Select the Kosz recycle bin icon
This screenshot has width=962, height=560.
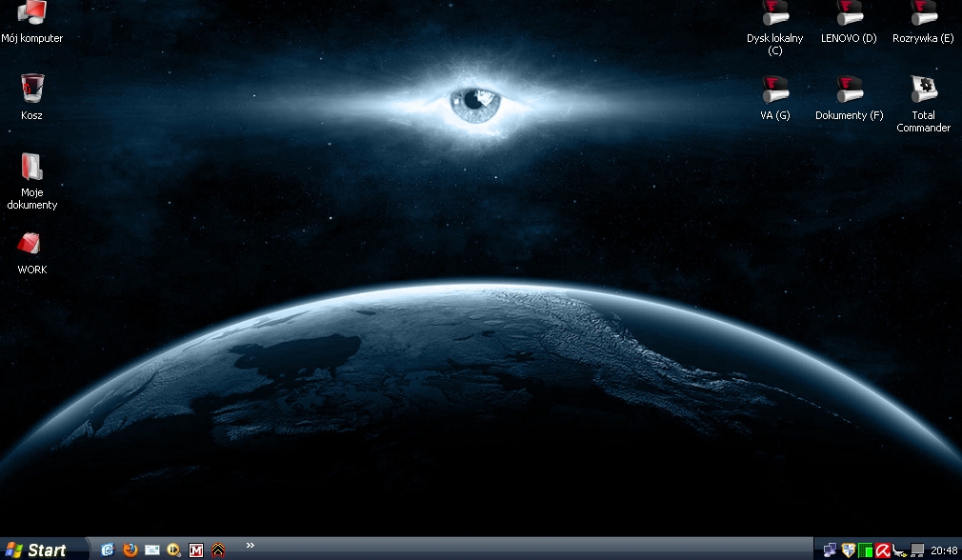click(31, 97)
